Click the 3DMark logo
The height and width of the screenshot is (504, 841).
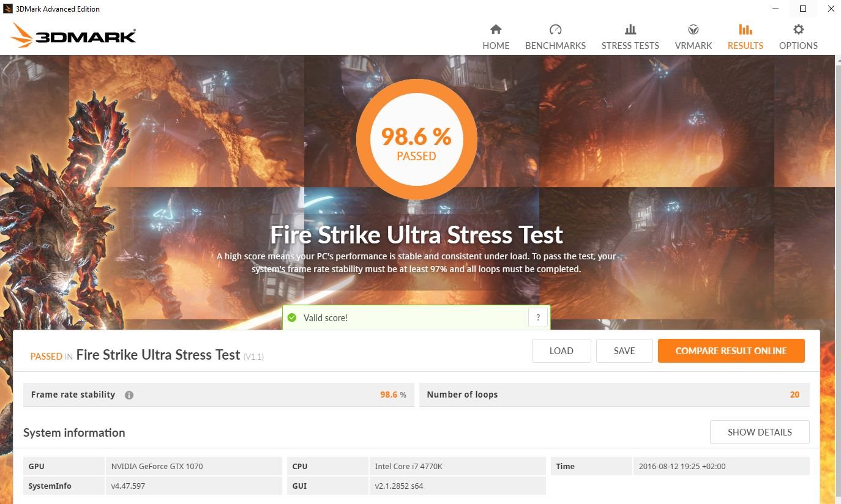point(73,35)
